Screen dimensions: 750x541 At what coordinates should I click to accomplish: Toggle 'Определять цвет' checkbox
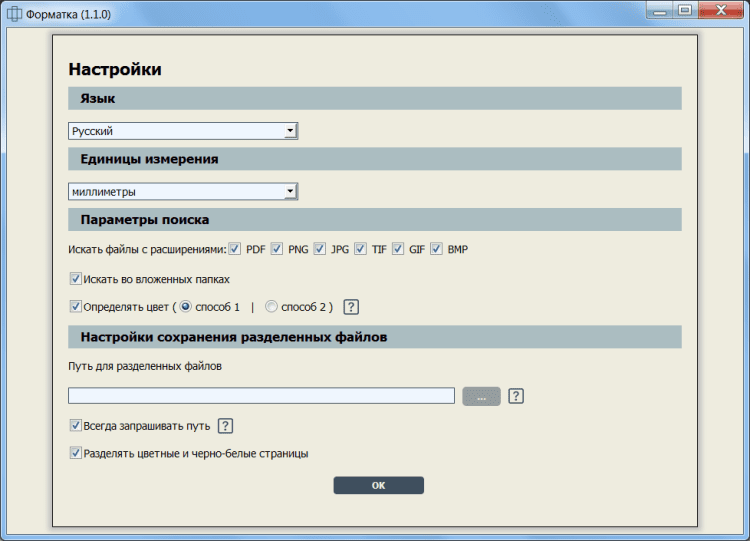pos(76,307)
